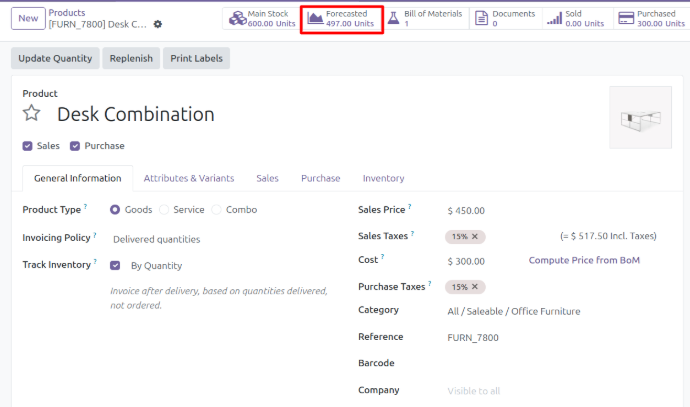Viewport: 690px width, 407px height.
Task: Choose the Combo product type
Action: click(x=217, y=210)
